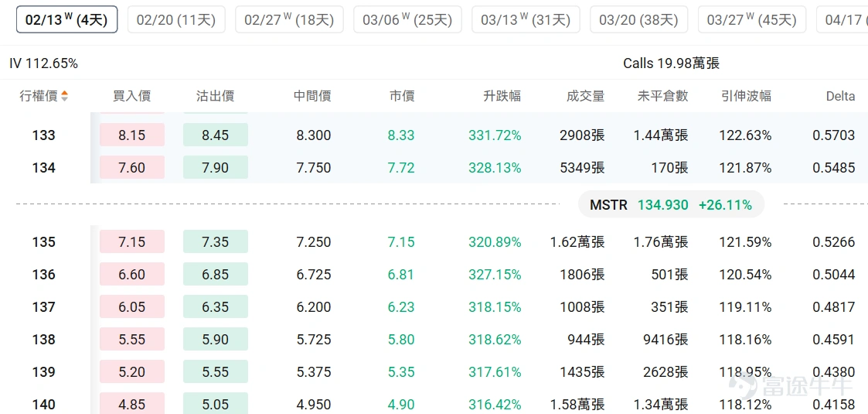The height and width of the screenshot is (414, 868).
Task: Select the 02/13 W (4天) expiry tab
Action: click(x=66, y=20)
